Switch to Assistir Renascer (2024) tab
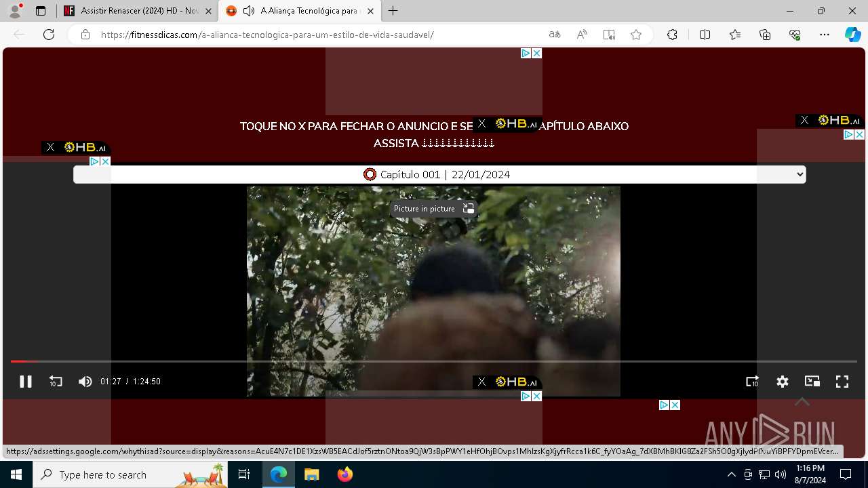Viewport: 868px width, 488px height. tap(138, 11)
